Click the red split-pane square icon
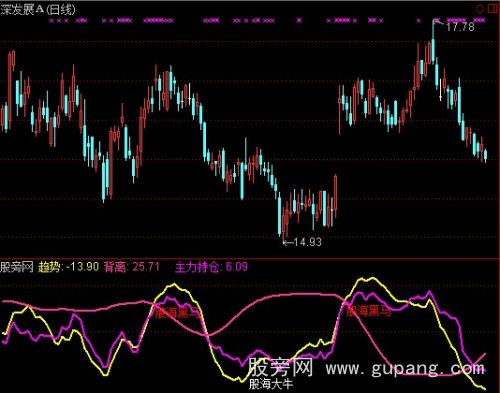Screen dimensions: 500x393 coord(493,9)
